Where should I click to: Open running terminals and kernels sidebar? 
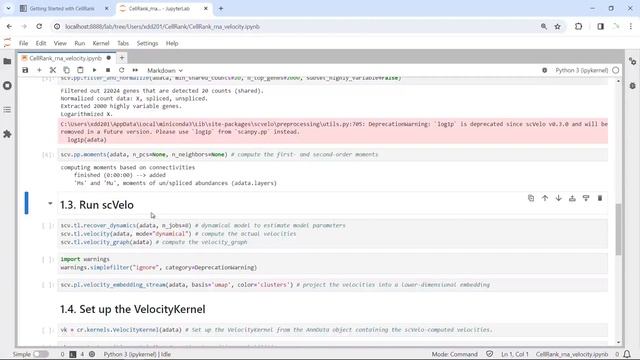7,86
